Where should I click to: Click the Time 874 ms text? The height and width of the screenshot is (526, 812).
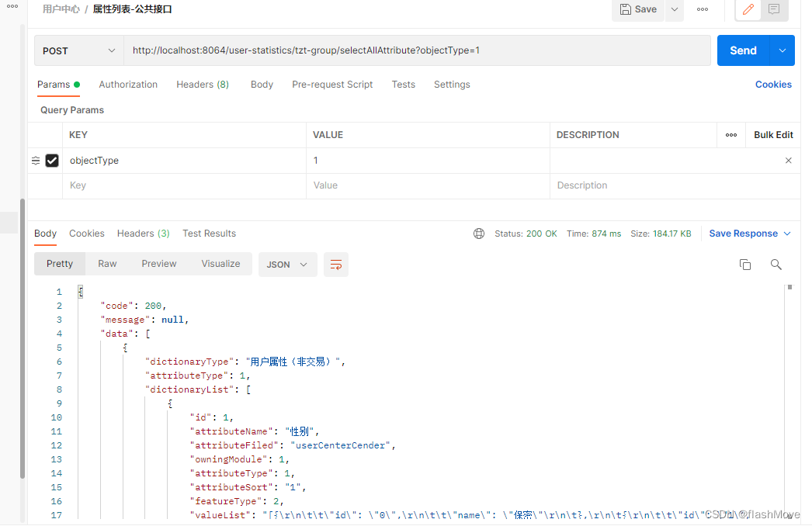[593, 234]
